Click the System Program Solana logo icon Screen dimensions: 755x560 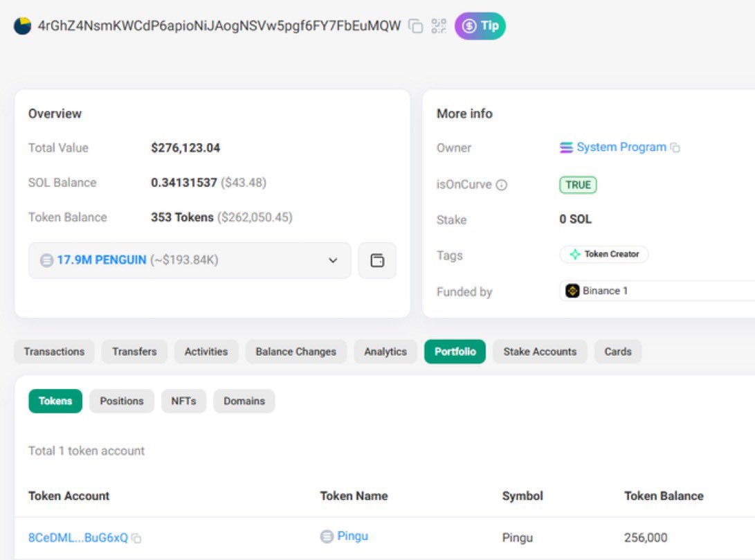coord(566,147)
